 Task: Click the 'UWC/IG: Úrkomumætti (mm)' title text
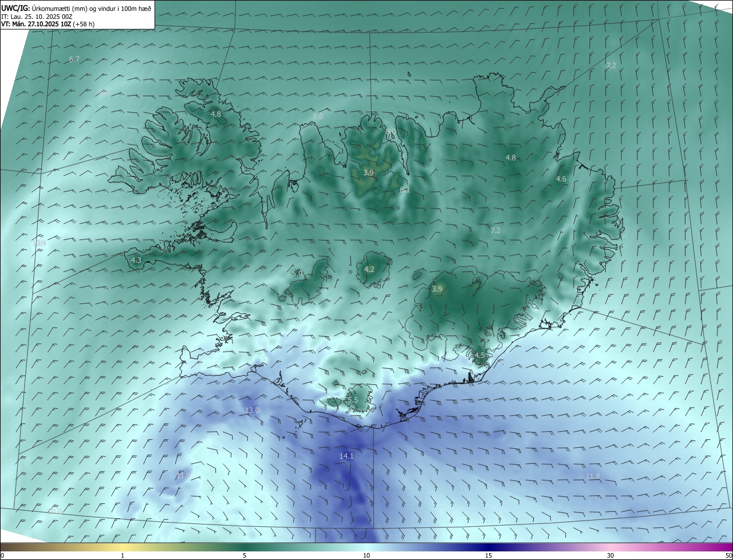coord(45,7)
